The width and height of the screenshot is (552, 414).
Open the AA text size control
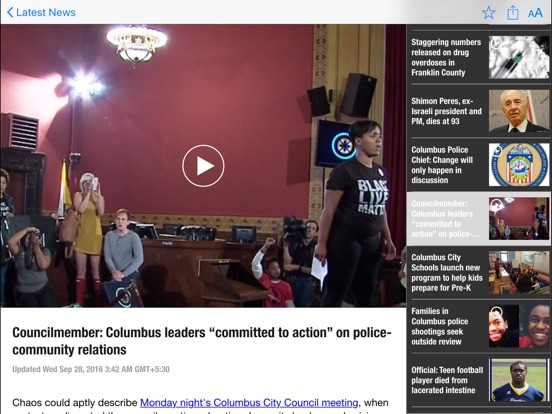tap(535, 13)
